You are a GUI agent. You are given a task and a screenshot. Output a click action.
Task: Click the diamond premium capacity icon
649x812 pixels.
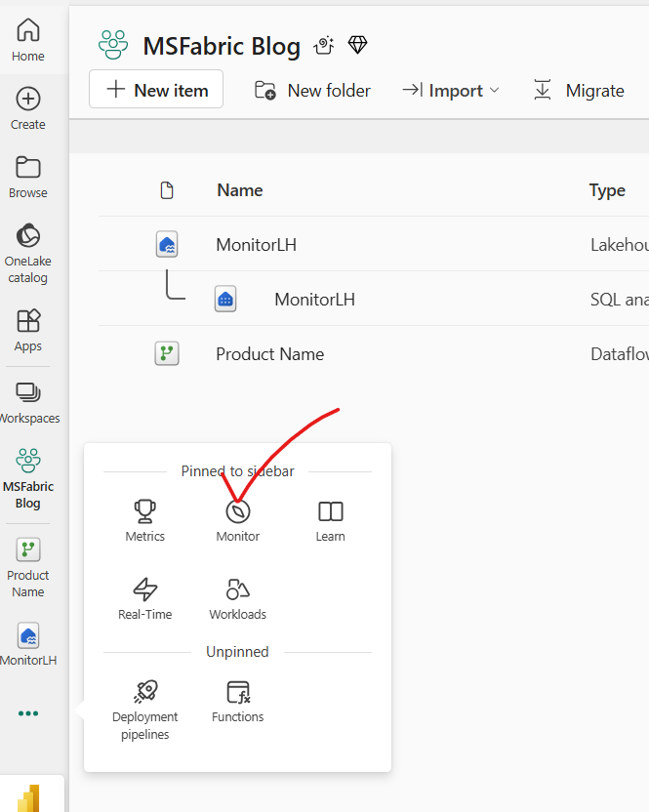pos(357,45)
